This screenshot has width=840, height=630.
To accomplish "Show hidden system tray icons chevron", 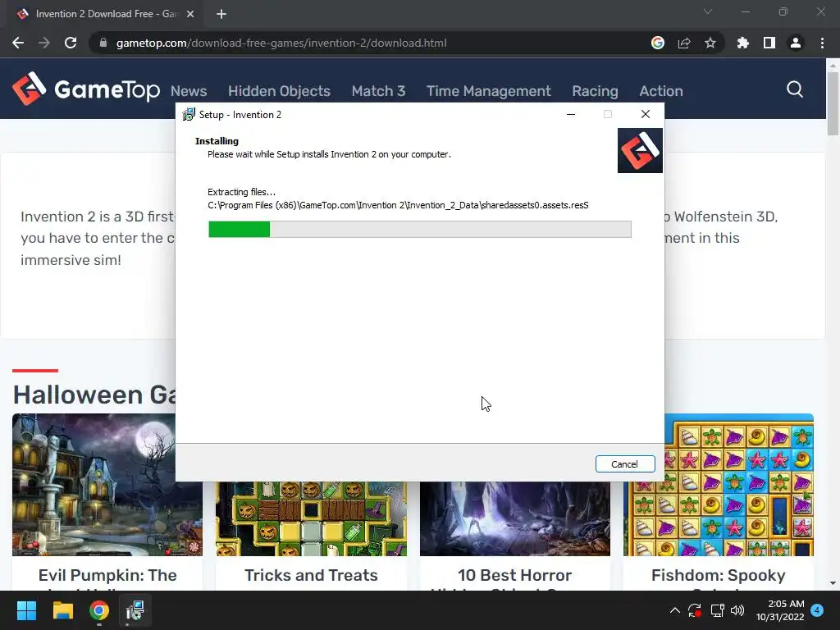I will coord(675,610).
